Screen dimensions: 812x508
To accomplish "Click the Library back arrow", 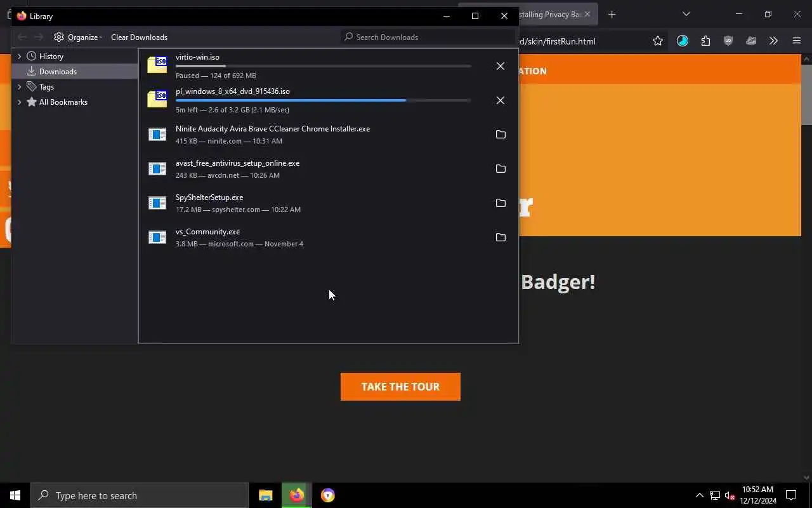I will (x=22, y=37).
